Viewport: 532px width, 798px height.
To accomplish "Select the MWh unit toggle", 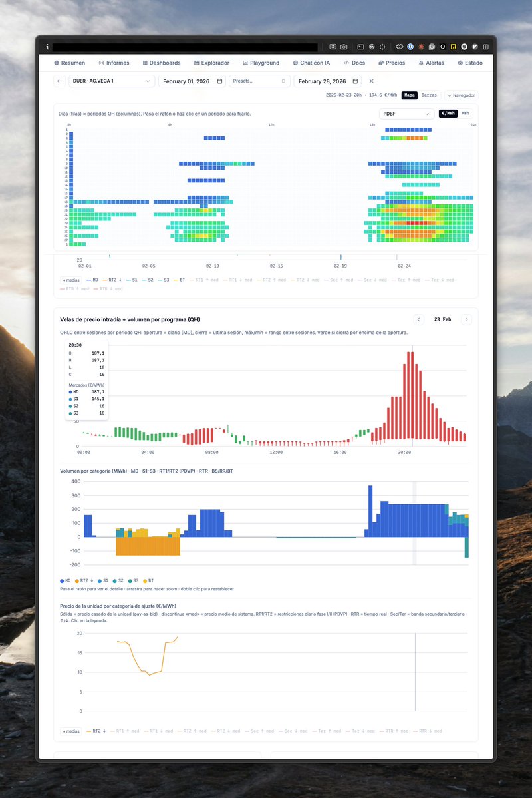I will 465,114.
